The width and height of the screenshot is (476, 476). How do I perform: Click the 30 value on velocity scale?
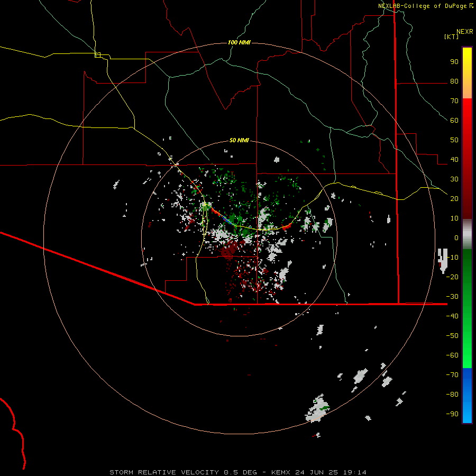[454, 179]
